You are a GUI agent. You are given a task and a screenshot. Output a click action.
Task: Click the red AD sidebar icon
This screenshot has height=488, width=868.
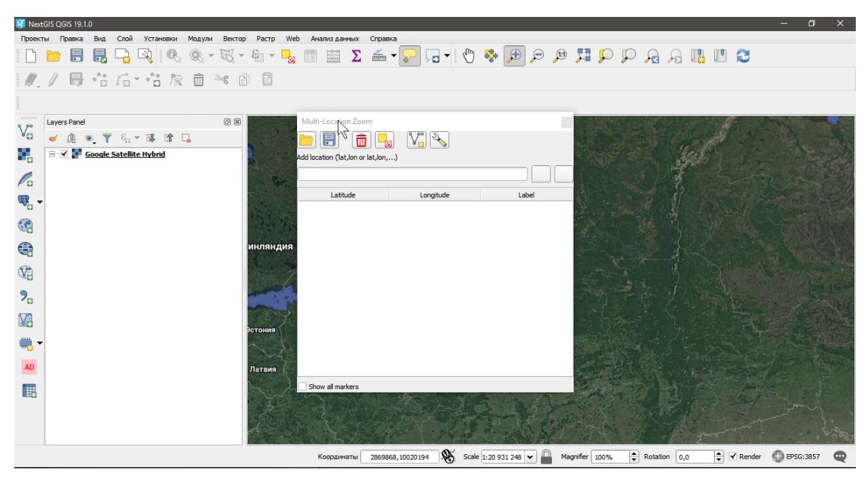(29, 367)
